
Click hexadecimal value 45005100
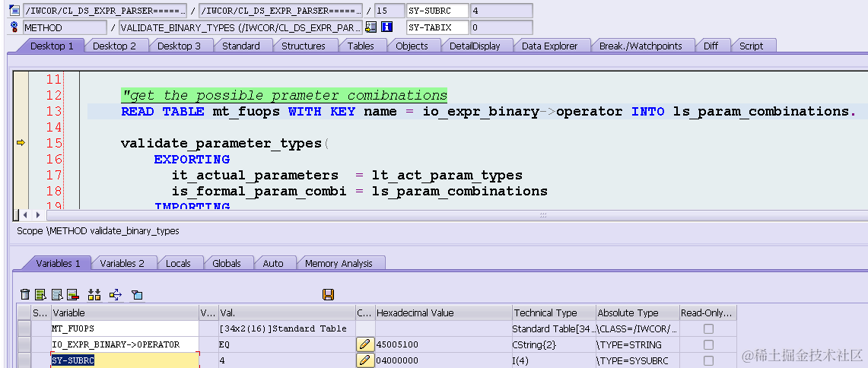click(397, 344)
